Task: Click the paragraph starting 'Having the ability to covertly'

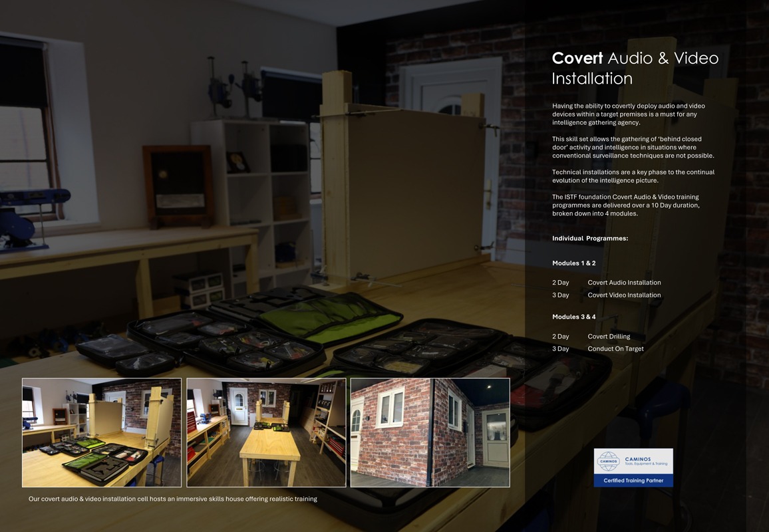Action: [x=629, y=114]
